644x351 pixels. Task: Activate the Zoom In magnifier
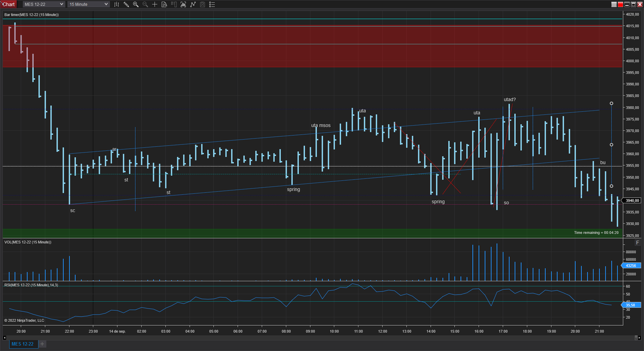(x=136, y=4)
